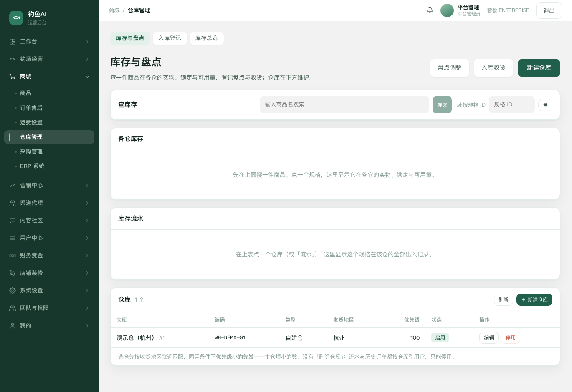The width and height of the screenshot is (572, 392).
Task: Click 停用 for 演示仓（杭州）
Action: pos(511,338)
